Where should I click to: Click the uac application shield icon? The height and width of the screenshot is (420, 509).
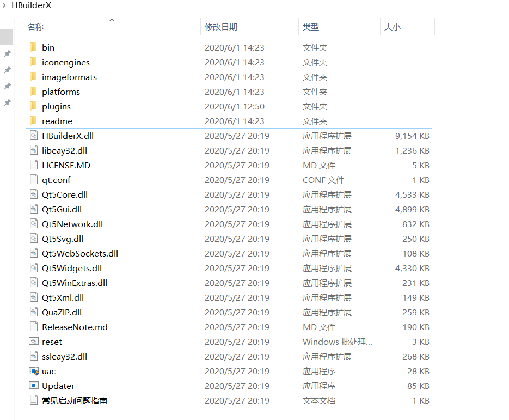[x=34, y=371]
